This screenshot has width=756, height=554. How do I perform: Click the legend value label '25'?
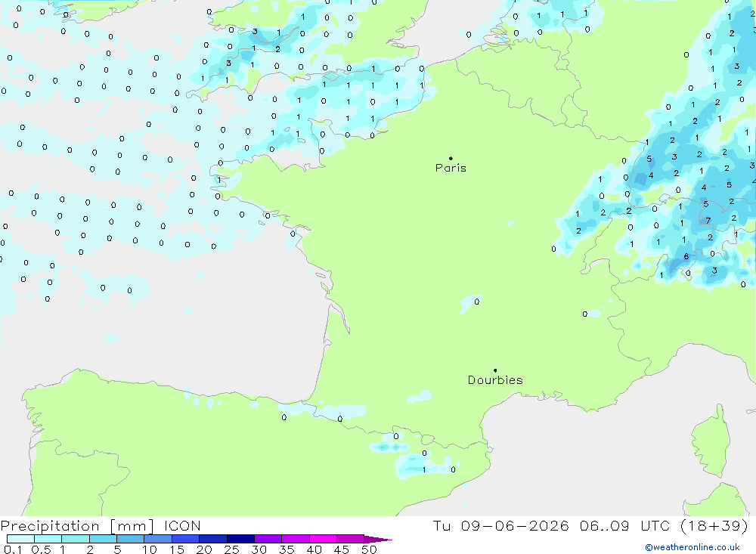click(232, 549)
